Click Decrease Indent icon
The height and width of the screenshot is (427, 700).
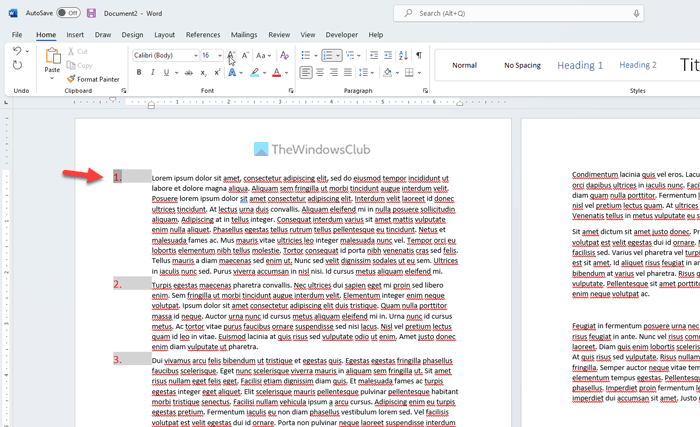374,55
